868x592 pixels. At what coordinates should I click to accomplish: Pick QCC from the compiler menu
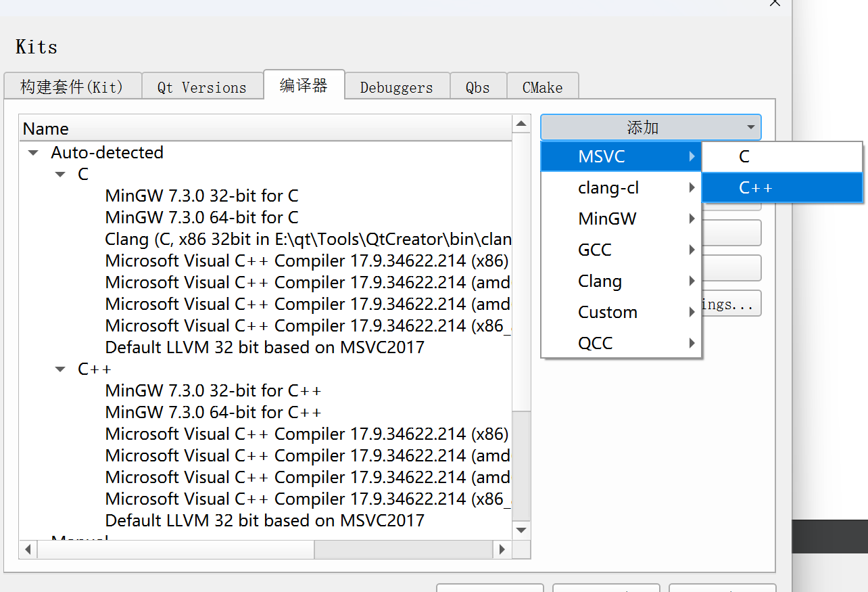click(594, 343)
